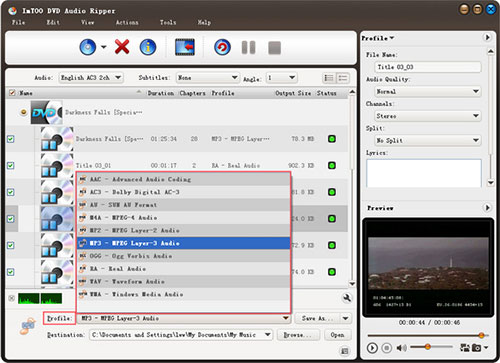Open the Actions menu
The height and width of the screenshot is (363, 500).
[127, 23]
